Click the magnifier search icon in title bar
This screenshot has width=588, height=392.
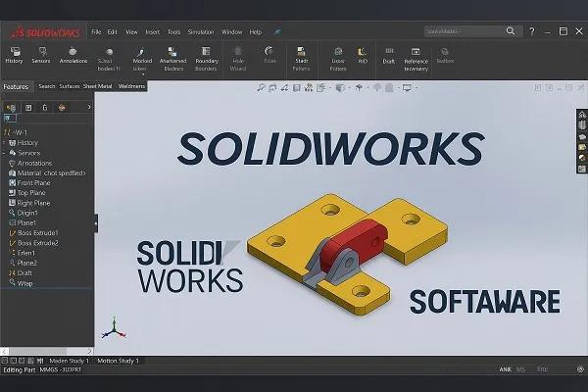(511, 31)
